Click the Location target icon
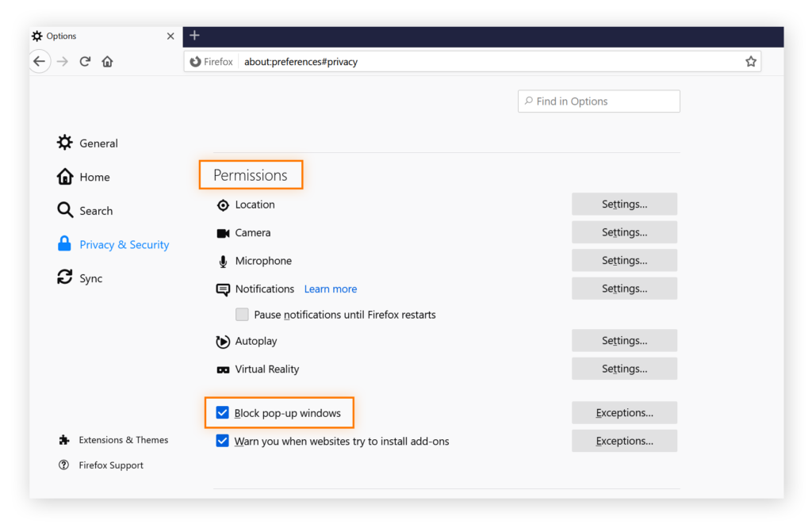812x528 pixels. (223, 205)
